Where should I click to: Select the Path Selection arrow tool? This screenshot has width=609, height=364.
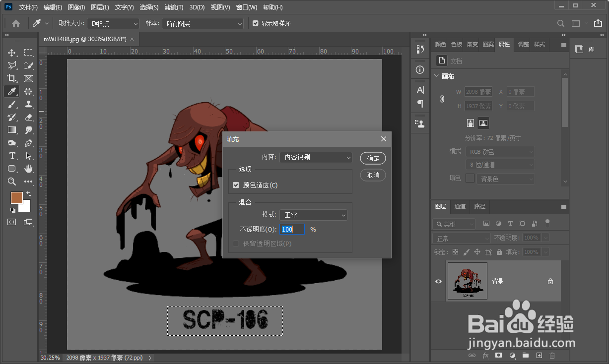tap(29, 156)
